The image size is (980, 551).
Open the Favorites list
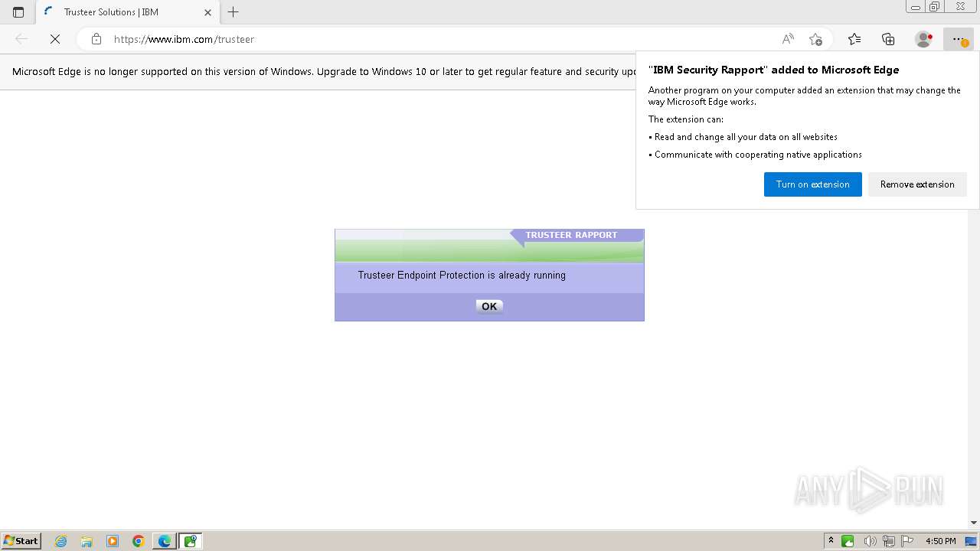click(x=854, y=39)
